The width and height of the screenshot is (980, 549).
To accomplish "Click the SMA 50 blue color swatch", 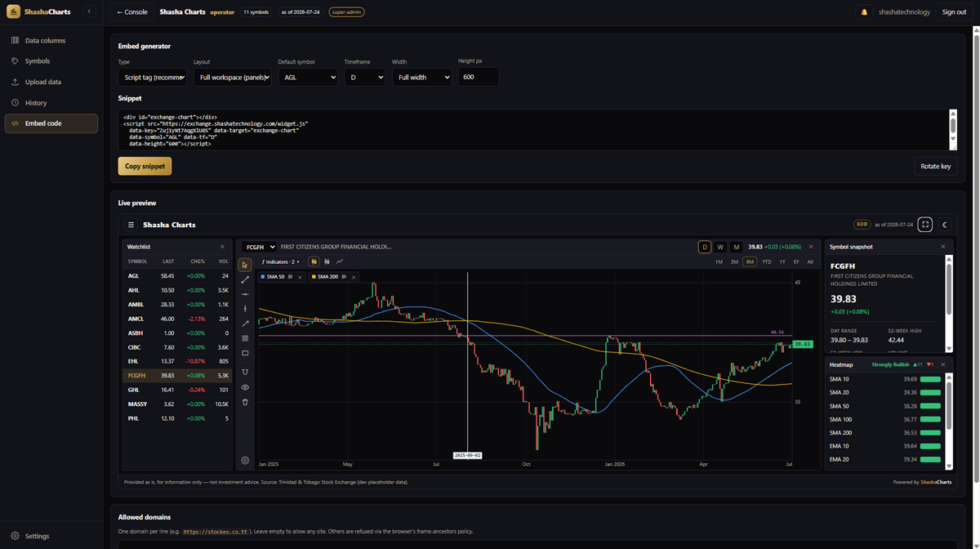I will pos(262,277).
